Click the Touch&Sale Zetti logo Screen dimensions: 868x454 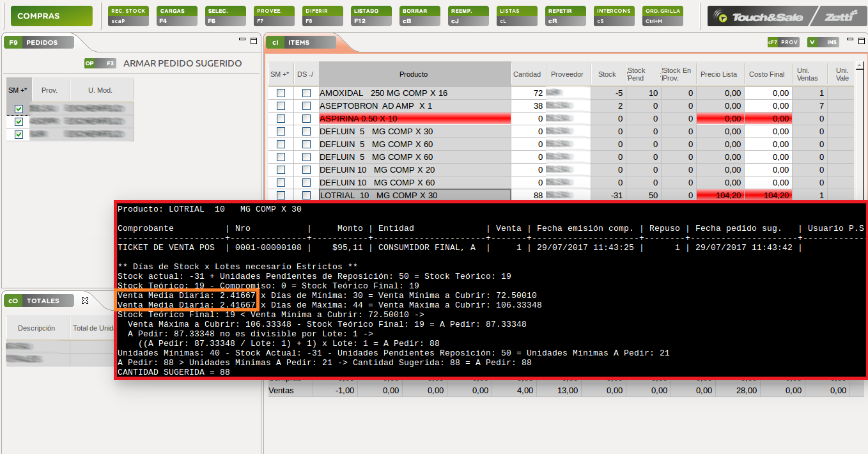tap(785, 16)
